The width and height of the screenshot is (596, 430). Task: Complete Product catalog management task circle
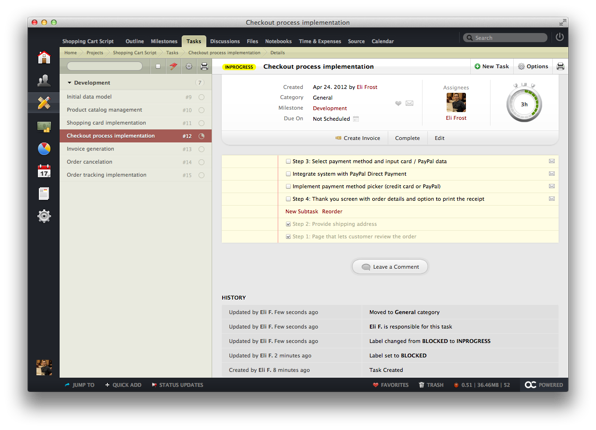coord(201,110)
